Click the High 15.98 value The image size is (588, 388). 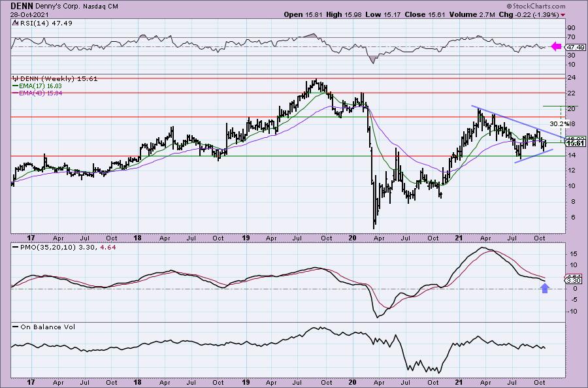(x=344, y=14)
